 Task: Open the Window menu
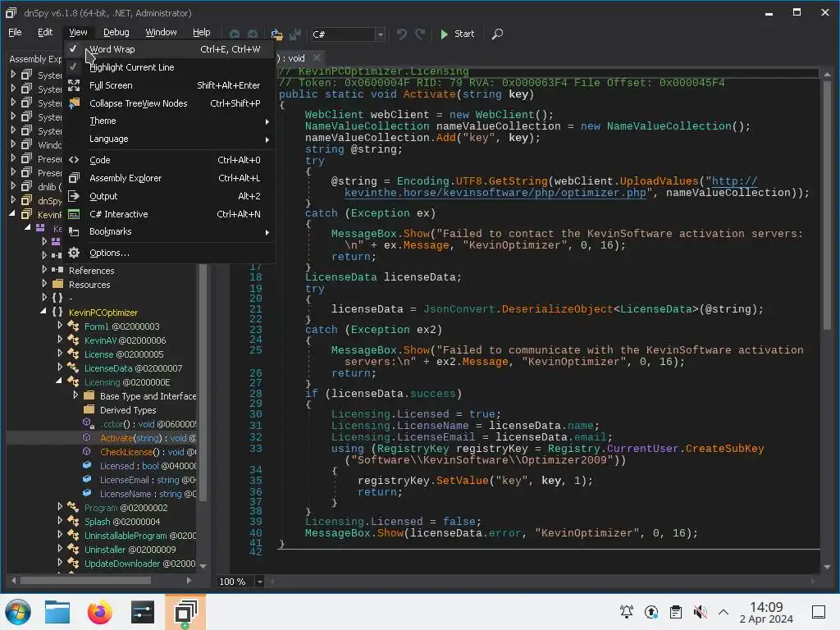tap(162, 33)
